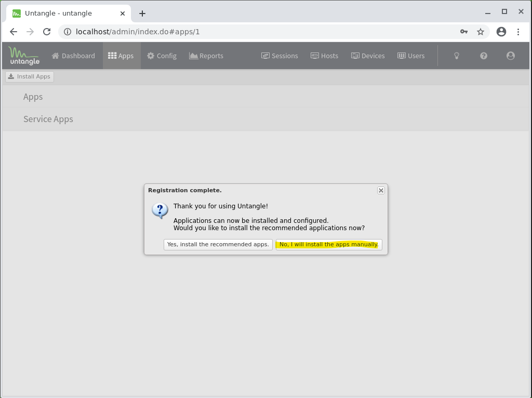Click the Apps section heading
The height and width of the screenshot is (398, 532).
(x=33, y=97)
